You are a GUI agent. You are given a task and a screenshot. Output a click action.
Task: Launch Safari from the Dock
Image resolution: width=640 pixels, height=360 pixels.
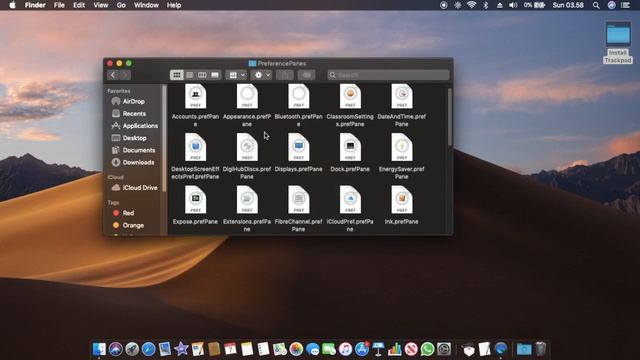click(149, 349)
